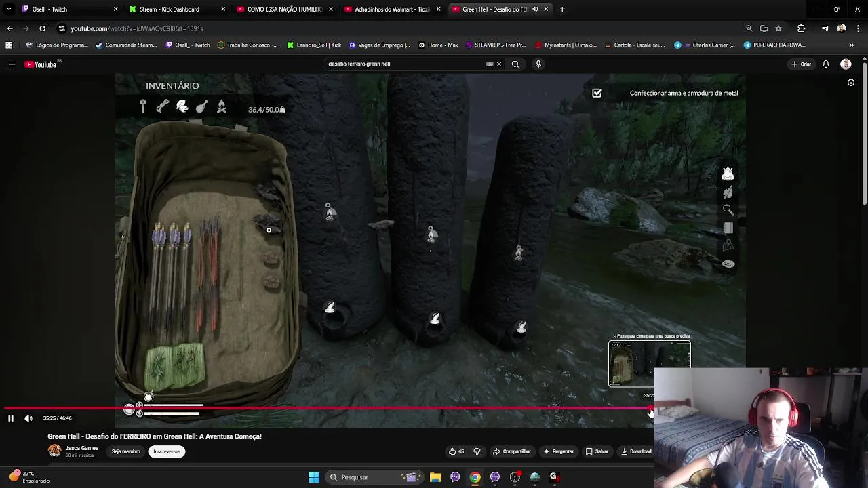The height and width of the screenshot is (488, 868).
Task: Like the video with thumbs up
Action: click(456, 451)
